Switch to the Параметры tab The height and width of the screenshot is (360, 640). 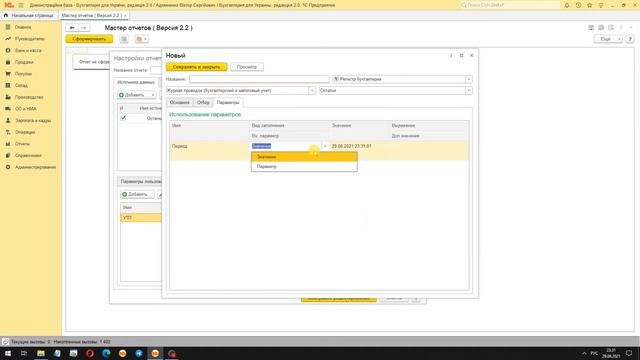point(228,102)
